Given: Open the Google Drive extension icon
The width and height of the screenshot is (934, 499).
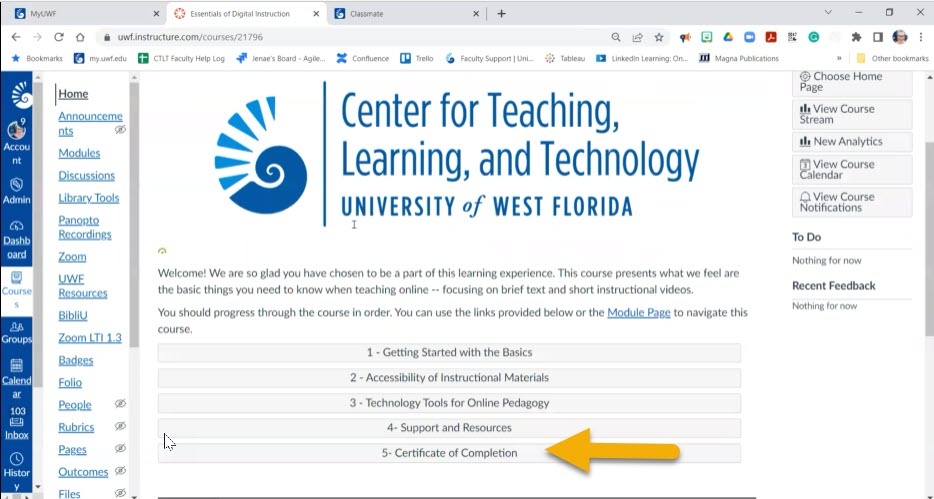Looking at the screenshot, I should click(728, 37).
